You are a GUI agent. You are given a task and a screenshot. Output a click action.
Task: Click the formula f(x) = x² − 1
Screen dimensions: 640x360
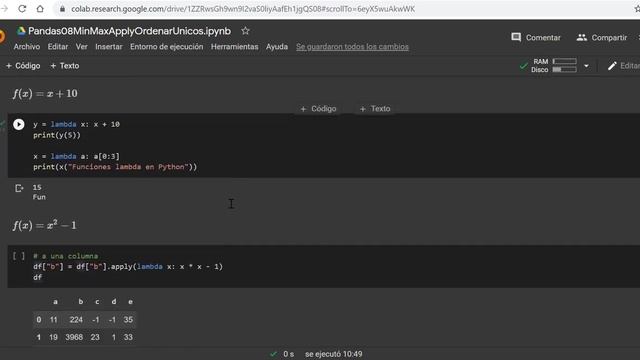click(44, 225)
